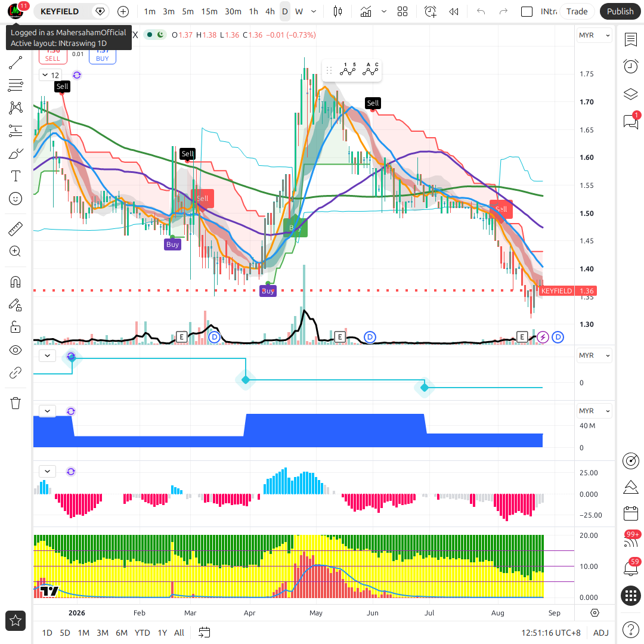Open the indicators menu
The height and width of the screenshot is (644, 644).
pos(366,11)
